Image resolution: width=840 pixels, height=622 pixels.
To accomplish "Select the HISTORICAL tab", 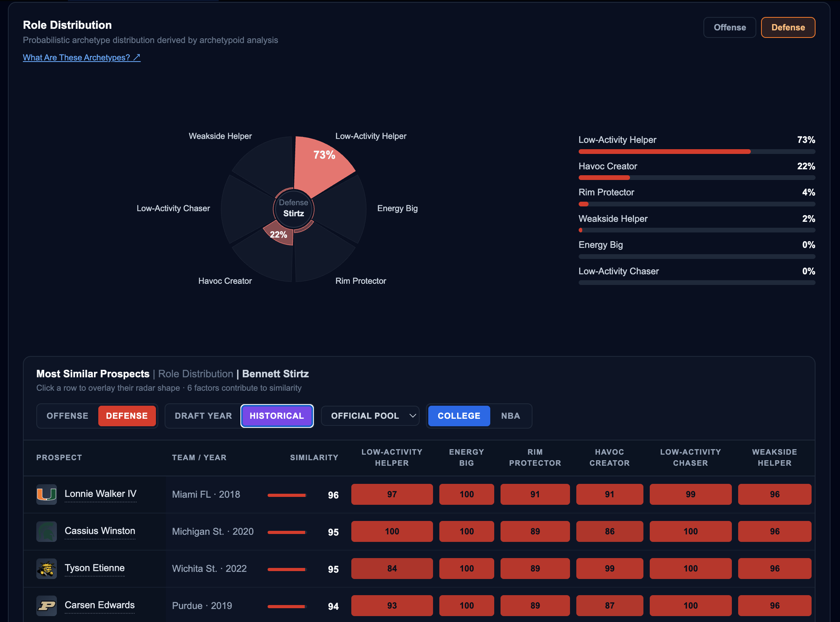I will 277,416.
